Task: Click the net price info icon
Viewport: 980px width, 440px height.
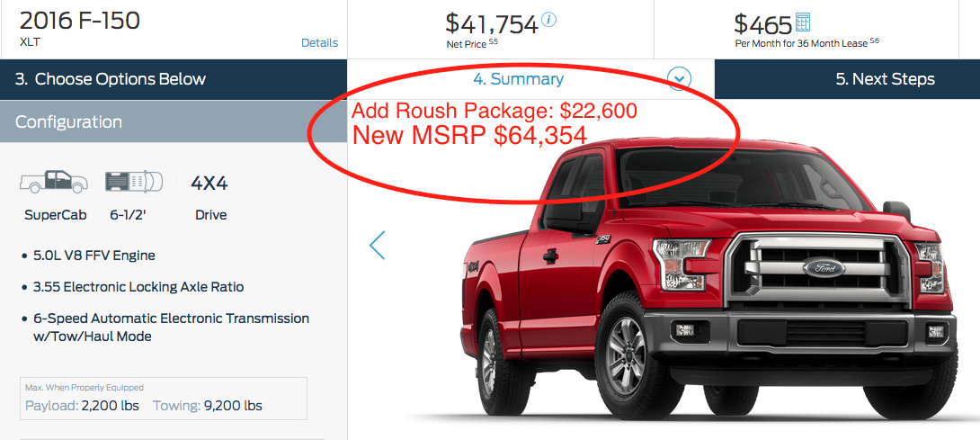Action: click(x=549, y=20)
